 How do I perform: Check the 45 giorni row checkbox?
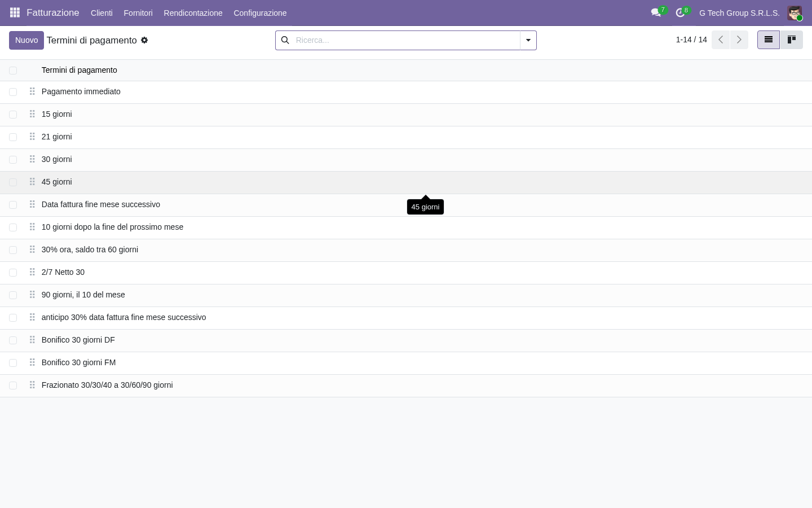(13, 182)
